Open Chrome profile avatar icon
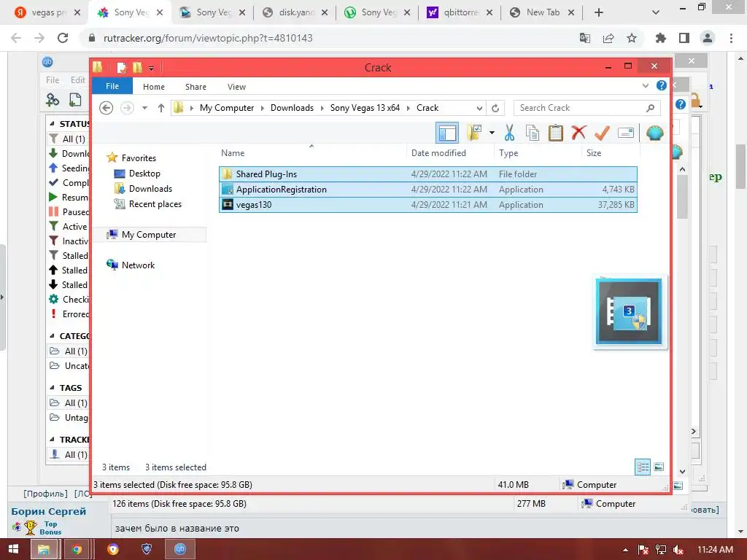The image size is (747, 560). [708, 38]
